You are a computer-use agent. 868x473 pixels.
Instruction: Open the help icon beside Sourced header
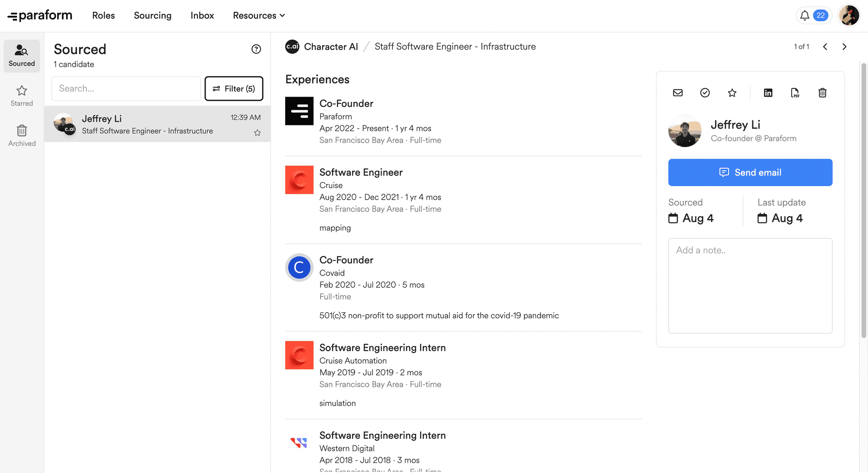click(256, 49)
